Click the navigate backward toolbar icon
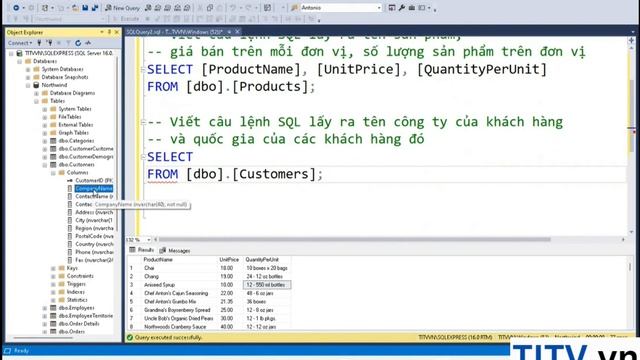The height and width of the screenshot is (360, 640). [x=16, y=8]
